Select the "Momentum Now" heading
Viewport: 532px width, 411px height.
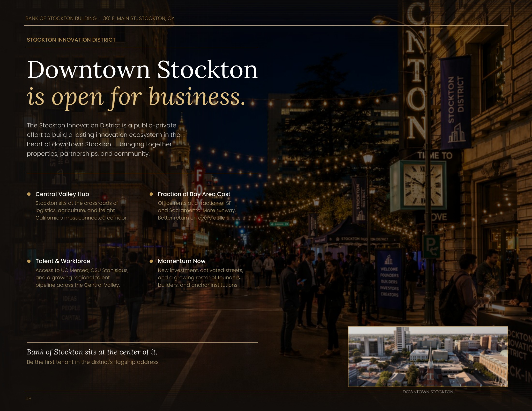tap(181, 261)
